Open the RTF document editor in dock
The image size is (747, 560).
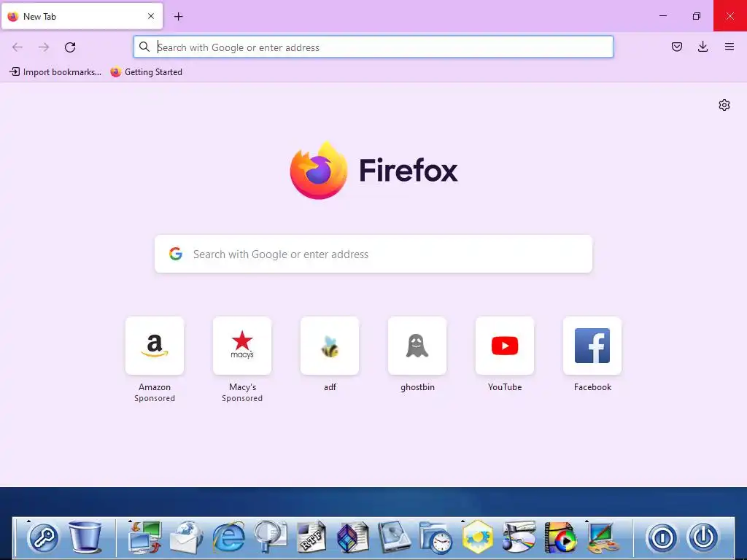pyautogui.click(x=311, y=537)
